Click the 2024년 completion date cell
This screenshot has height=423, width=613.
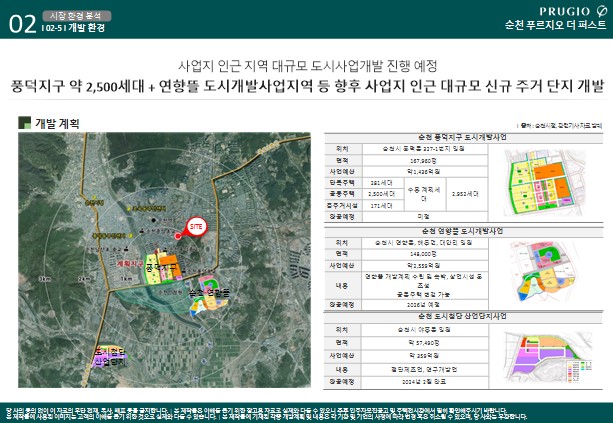coord(425,382)
